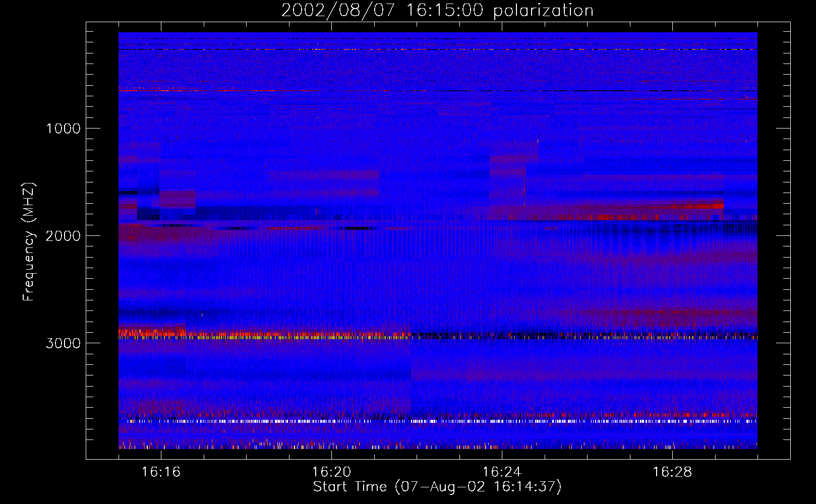Screen dimensions: 816x504
Task: Click the 2000 frequency tick label
Action: coord(63,236)
